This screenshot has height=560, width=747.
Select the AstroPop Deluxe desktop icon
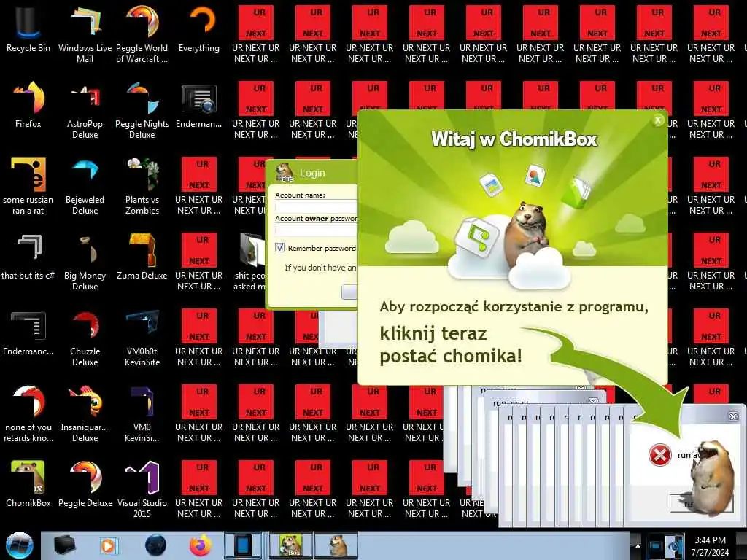(85, 111)
